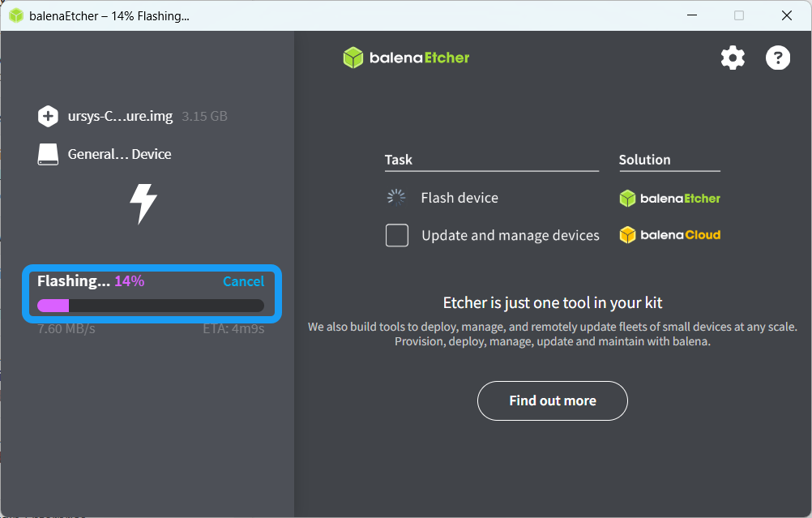Viewport: 812px width, 518px height.
Task: Click the General Device target name
Action: [119, 154]
